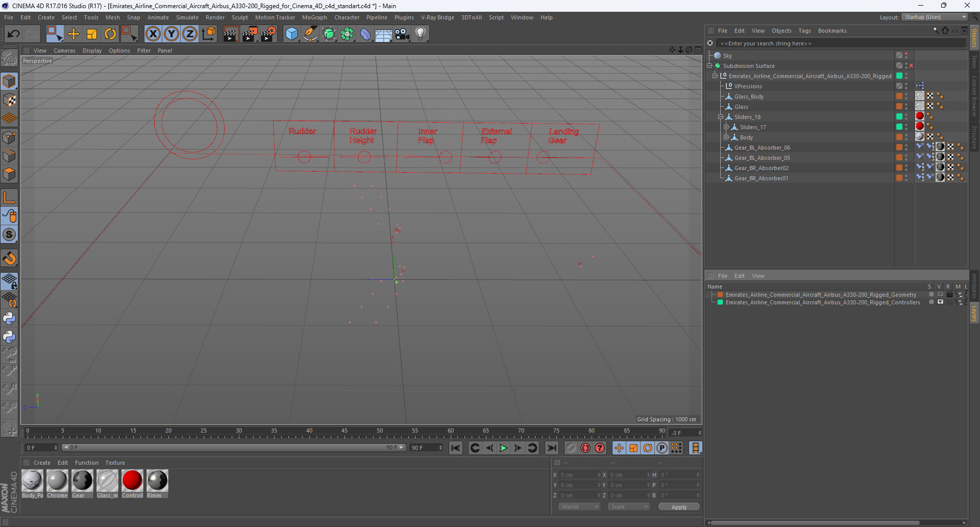
Task: Click the Make Editable icon
Action: pyautogui.click(x=9, y=58)
